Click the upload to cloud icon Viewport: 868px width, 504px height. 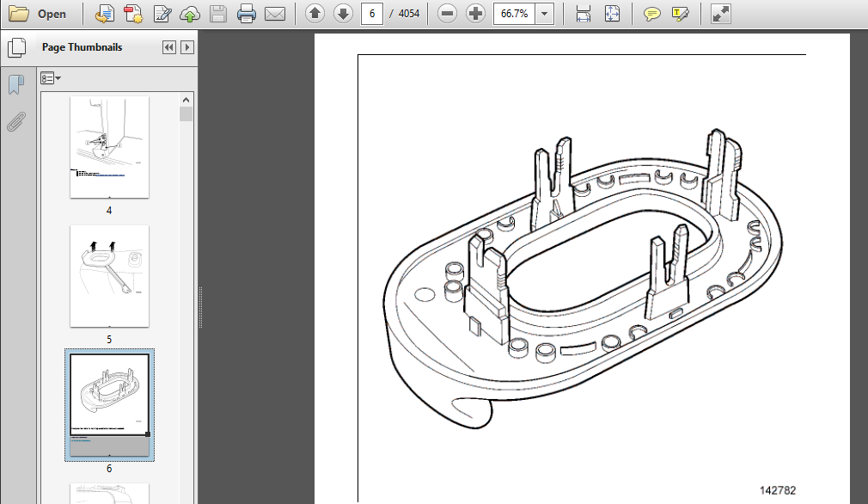(190, 14)
